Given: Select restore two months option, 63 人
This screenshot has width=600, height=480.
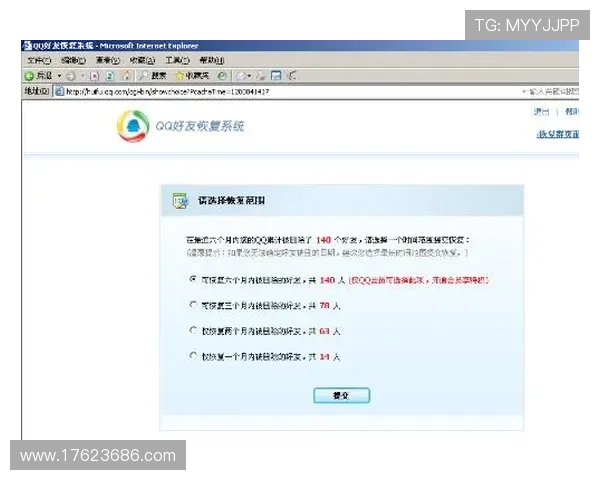Looking at the screenshot, I should [x=193, y=330].
